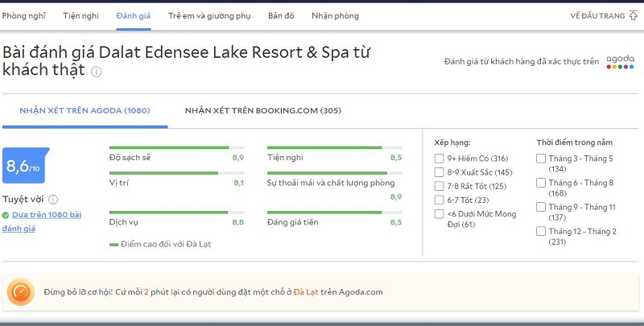This screenshot has width=644, height=326.
Task: Select the Đánh giá tab
Action: [x=134, y=16]
